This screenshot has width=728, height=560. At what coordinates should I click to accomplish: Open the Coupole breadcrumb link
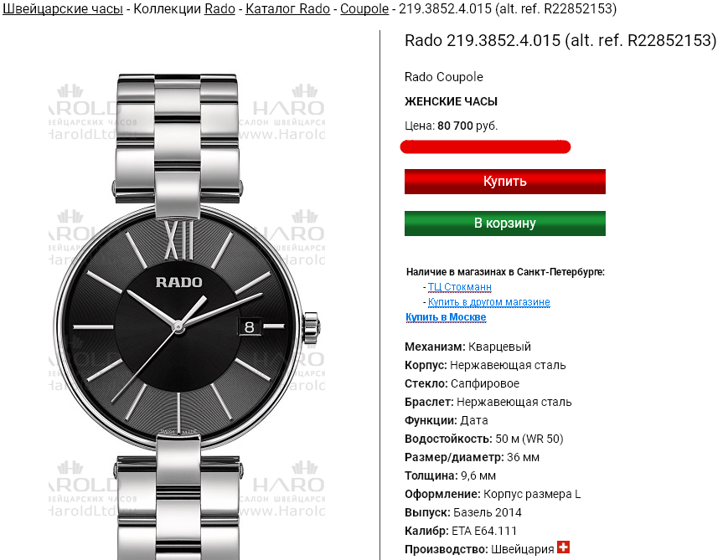point(364,8)
